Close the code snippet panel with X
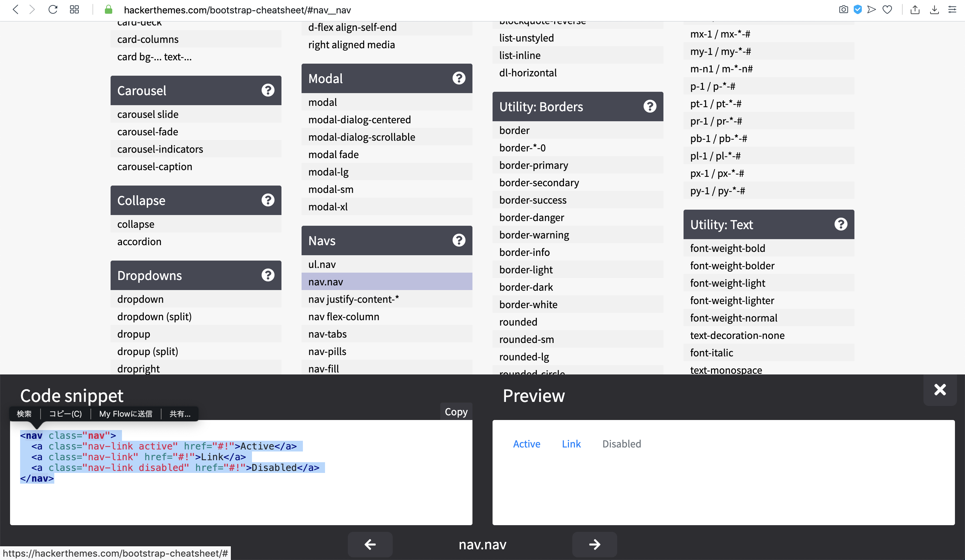Viewport: 965px width, 560px height. click(x=940, y=390)
